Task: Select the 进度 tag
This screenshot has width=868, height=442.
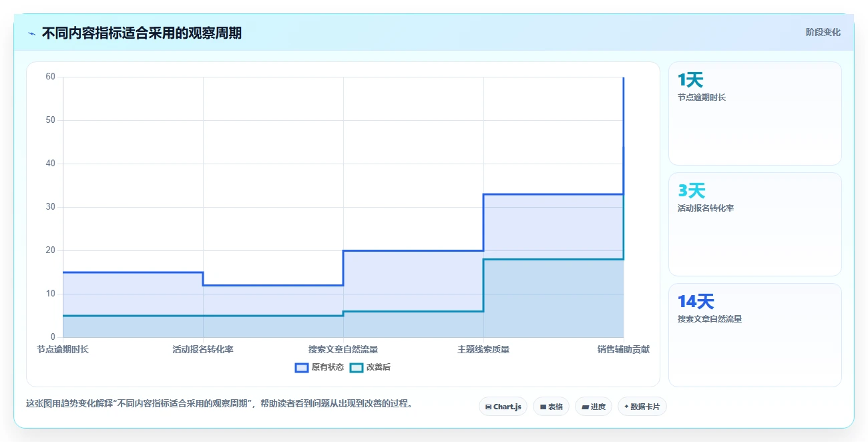Action: coord(594,407)
